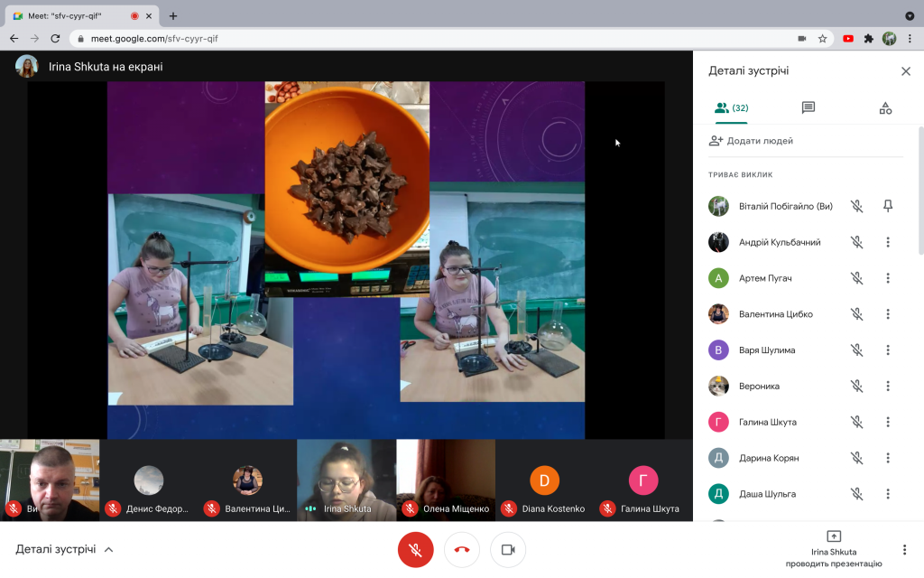This screenshot has width=924, height=578.
Task: Switch to the participants (32) tab
Action: (x=731, y=108)
